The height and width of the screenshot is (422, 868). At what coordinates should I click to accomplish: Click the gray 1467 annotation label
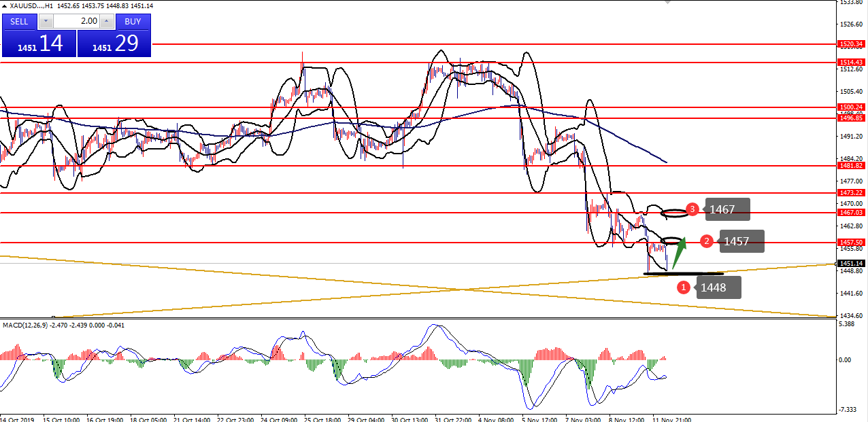tap(725, 210)
